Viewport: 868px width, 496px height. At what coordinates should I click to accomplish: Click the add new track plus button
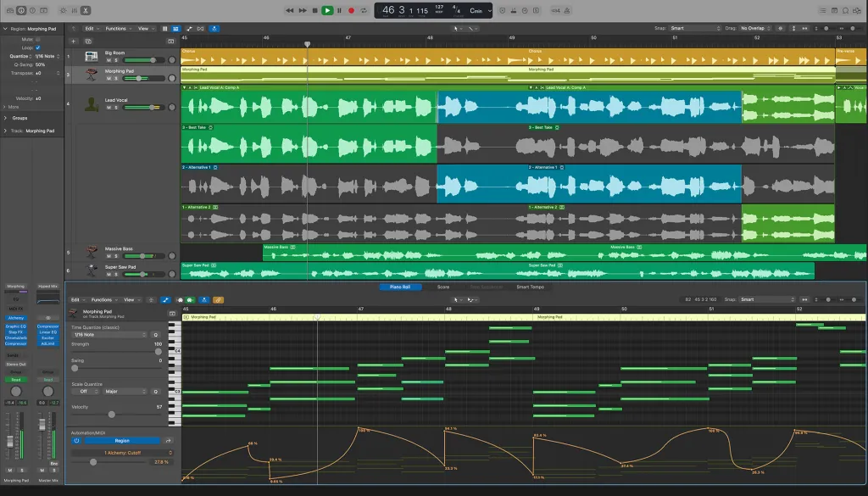pos(74,41)
